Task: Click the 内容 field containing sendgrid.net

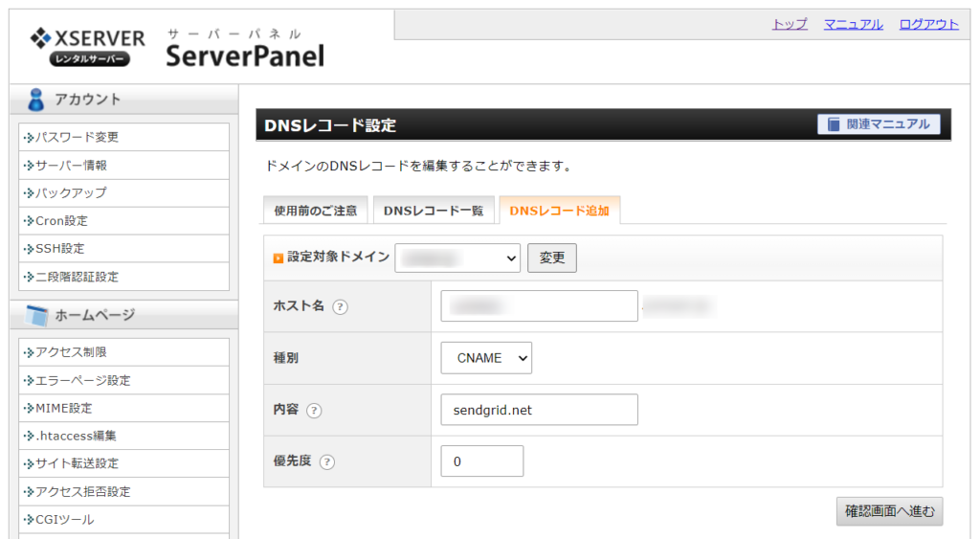Action: coord(540,410)
